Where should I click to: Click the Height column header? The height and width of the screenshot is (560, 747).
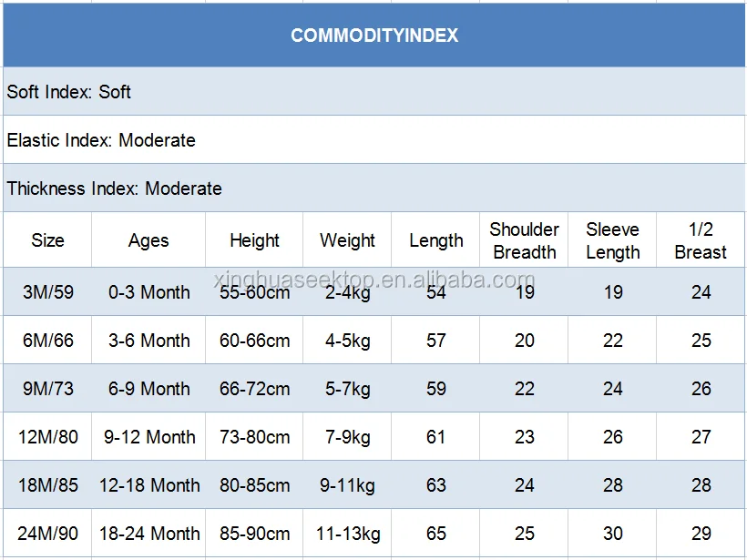click(254, 240)
